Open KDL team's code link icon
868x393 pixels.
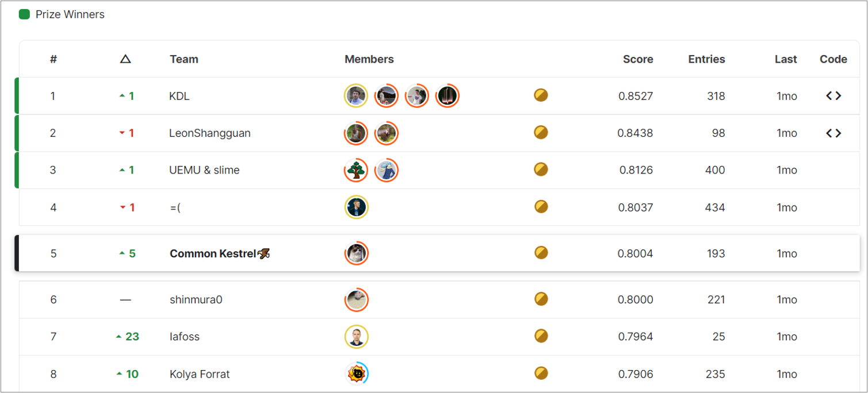(x=833, y=96)
